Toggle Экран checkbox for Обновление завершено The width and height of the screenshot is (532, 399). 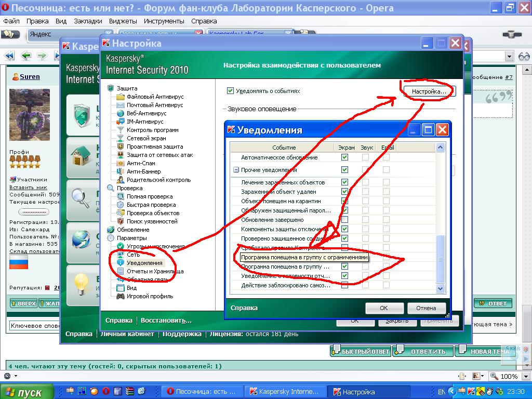pyautogui.click(x=344, y=220)
